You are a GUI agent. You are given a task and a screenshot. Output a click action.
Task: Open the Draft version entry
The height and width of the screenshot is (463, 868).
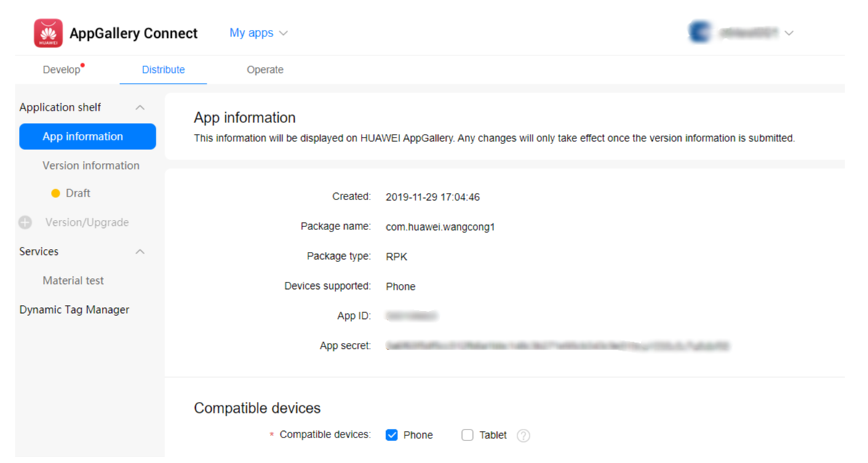tap(78, 194)
